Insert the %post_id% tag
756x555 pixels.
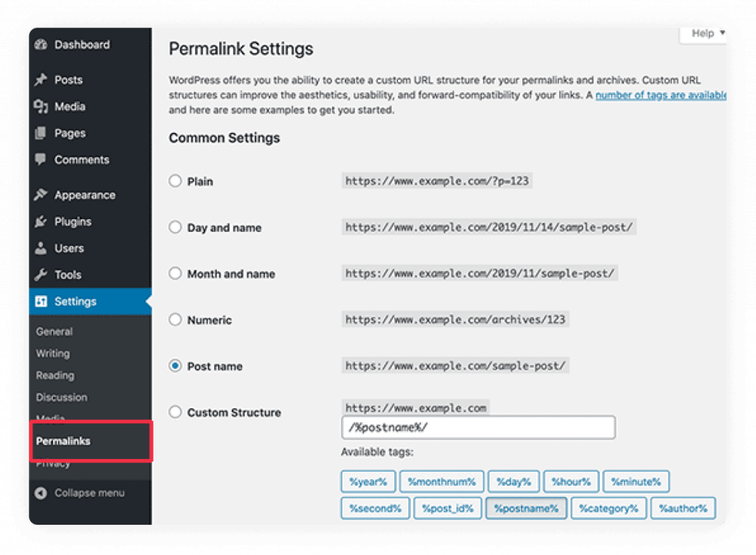click(448, 509)
